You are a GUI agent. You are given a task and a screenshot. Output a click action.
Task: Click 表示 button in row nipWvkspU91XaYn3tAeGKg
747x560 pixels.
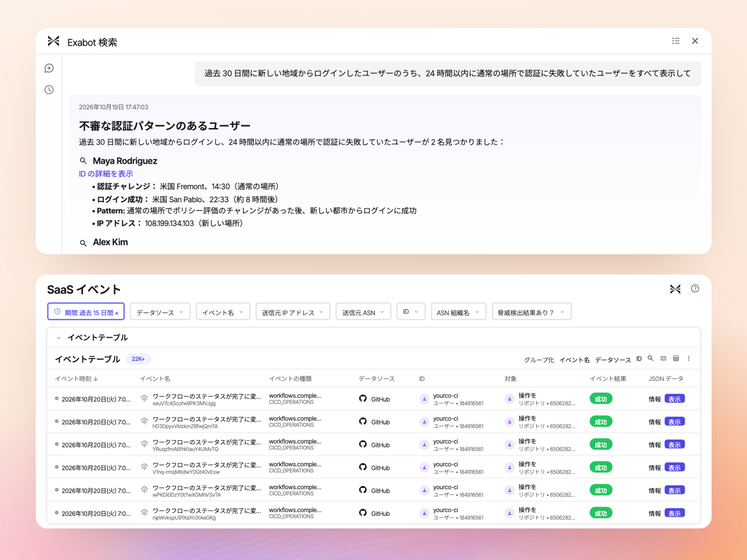tap(674, 513)
